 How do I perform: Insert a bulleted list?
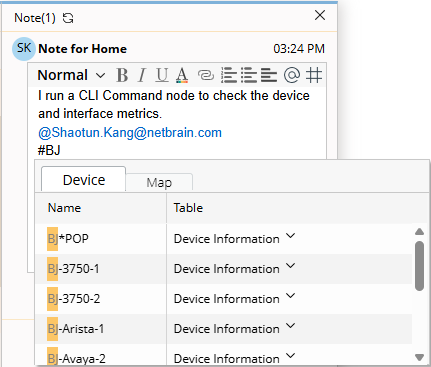point(249,75)
